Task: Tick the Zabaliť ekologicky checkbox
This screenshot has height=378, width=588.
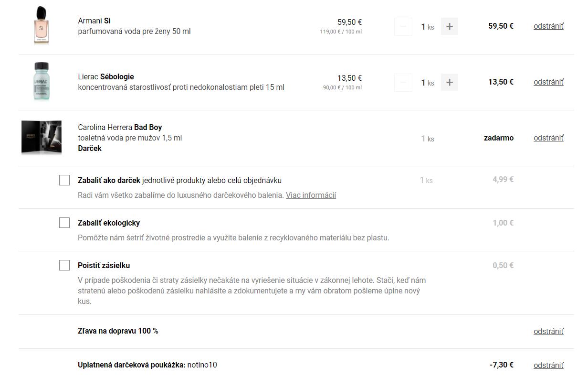Action: [x=64, y=223]
